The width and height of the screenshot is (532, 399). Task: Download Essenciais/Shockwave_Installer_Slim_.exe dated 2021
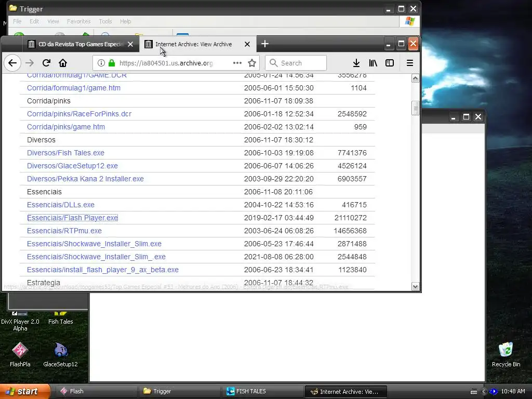[96, 257]
